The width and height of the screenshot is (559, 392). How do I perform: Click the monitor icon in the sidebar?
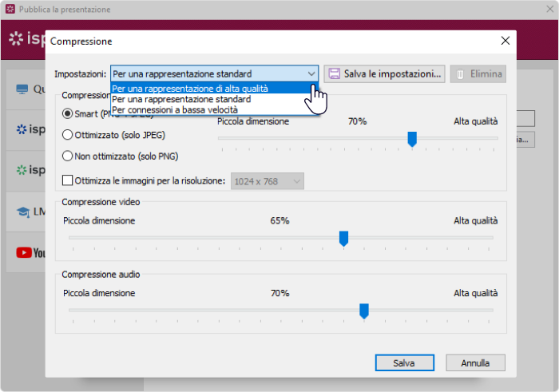(x=22, y=89)
